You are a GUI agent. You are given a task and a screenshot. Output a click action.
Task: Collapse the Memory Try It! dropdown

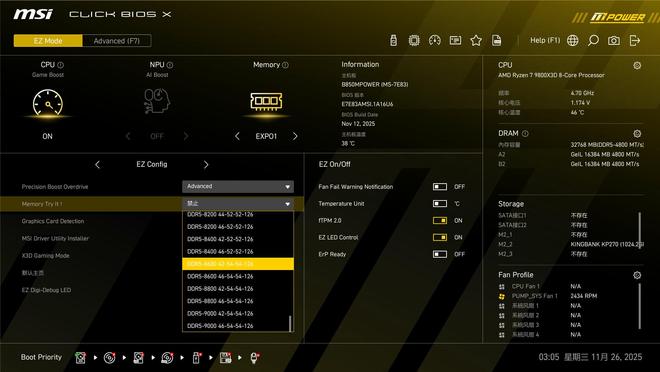(x=238, y=204)
